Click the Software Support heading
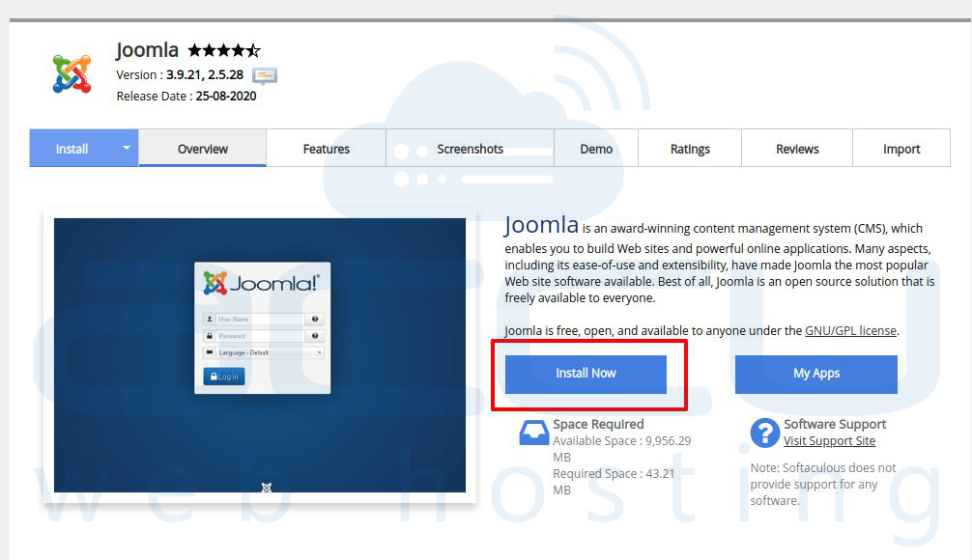This screenshot has height=560, width=972. pos(835,424)
